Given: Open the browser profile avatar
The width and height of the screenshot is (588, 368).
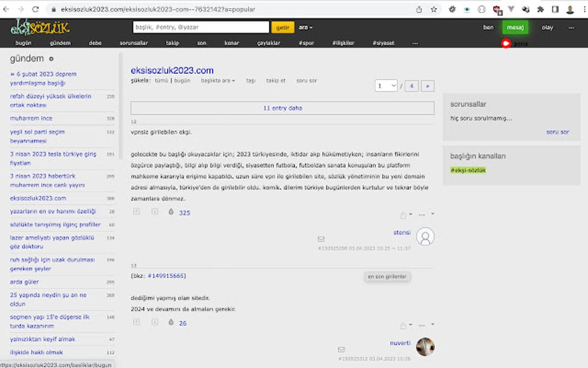Looking at the screenshot, I should pyautogui.click(x=570, y=9).
